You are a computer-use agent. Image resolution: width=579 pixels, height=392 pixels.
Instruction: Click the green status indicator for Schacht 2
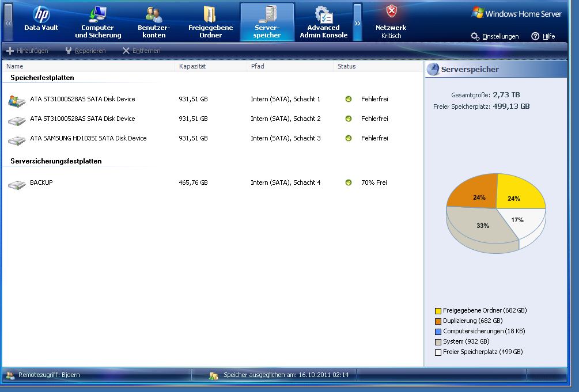pos(348,119)
